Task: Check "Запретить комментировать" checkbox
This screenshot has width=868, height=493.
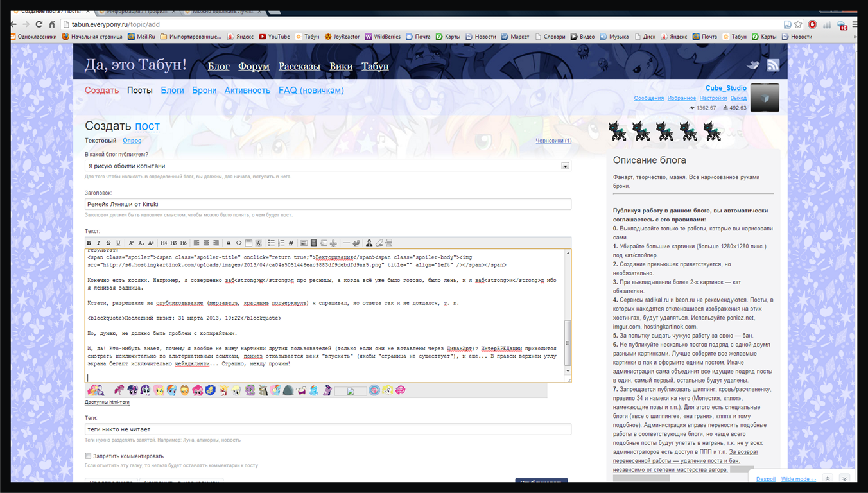Action: 88,456
